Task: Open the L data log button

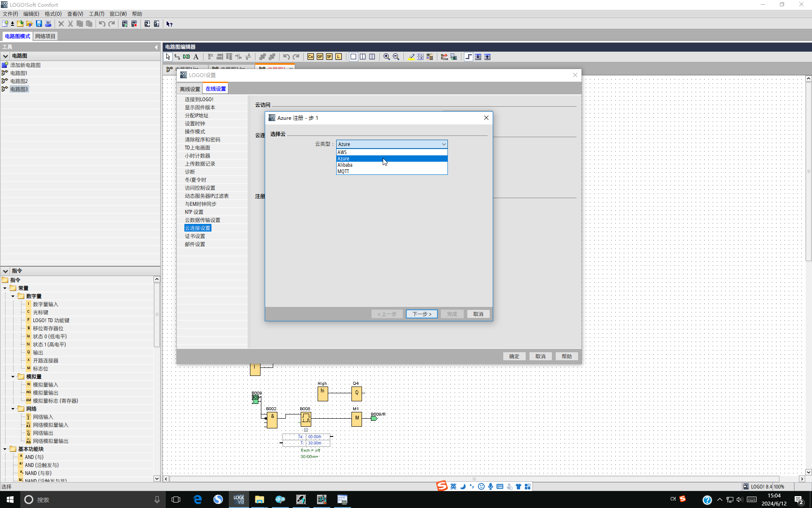Action: 338,57
